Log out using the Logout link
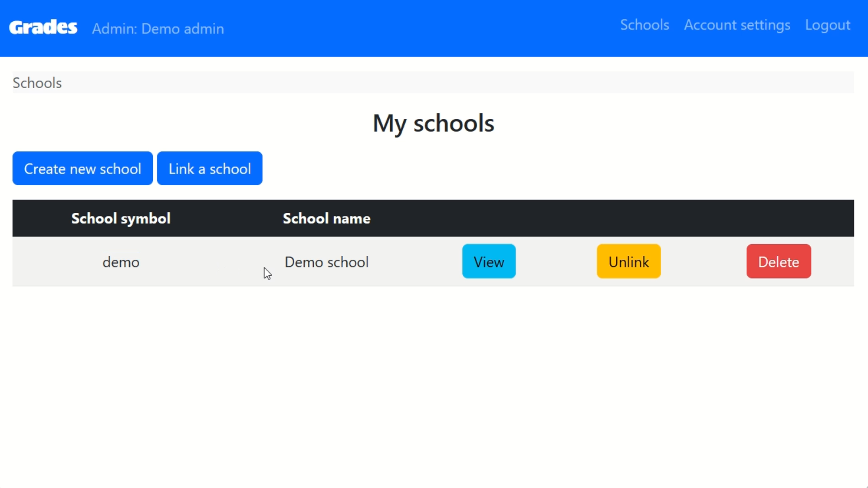 coord(827,25)
